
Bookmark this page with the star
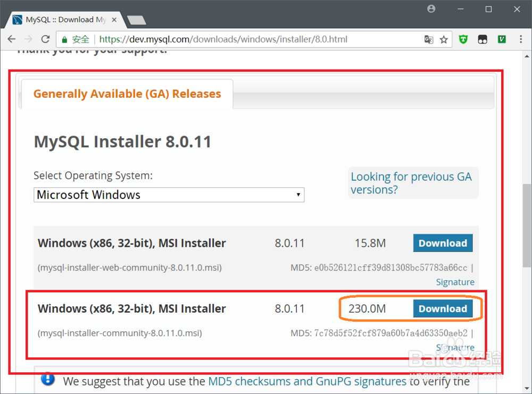(444, 39)
